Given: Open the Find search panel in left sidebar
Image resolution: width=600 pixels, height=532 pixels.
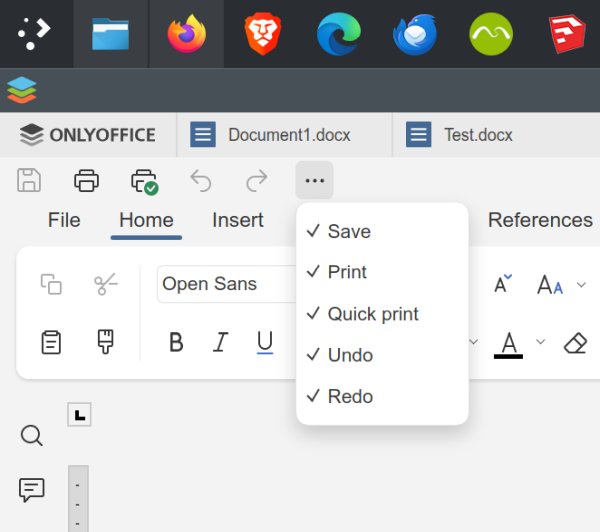Looking at the screenshot, I should pyautogui.click(x=31, y=436).
